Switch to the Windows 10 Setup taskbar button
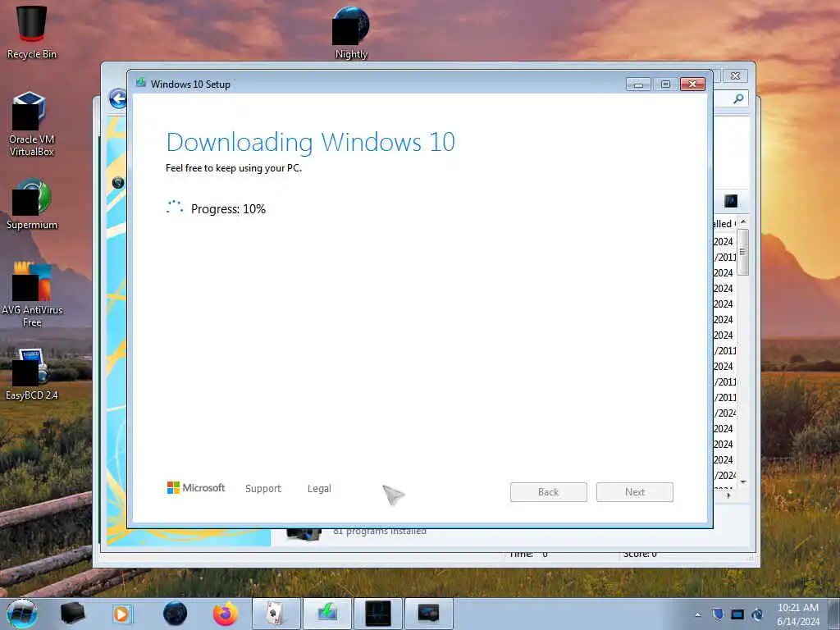 click(327, 614)
